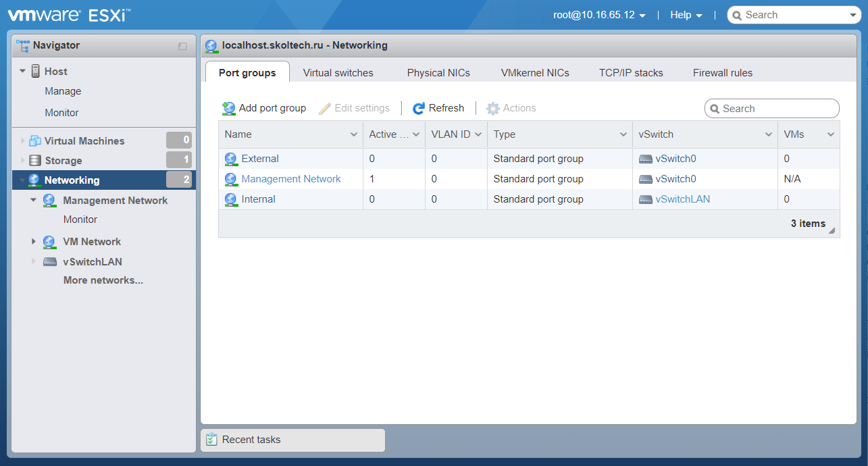
Task: Open the Name column dropdown menu
Action: click(x=354, y=134)
